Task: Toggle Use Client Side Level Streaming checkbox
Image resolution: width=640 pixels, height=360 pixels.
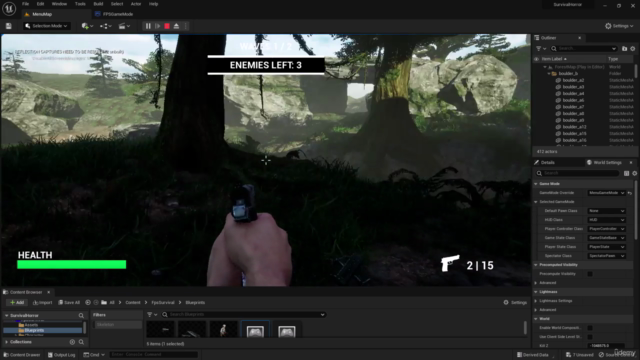Action: pyautogui.click(x=590, y=337)
